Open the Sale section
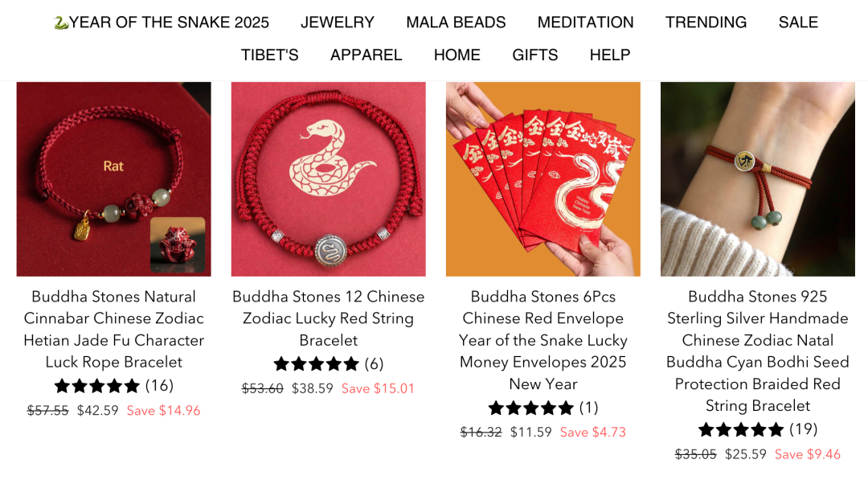This screenshot has height=484, width=868. point(798,23)
